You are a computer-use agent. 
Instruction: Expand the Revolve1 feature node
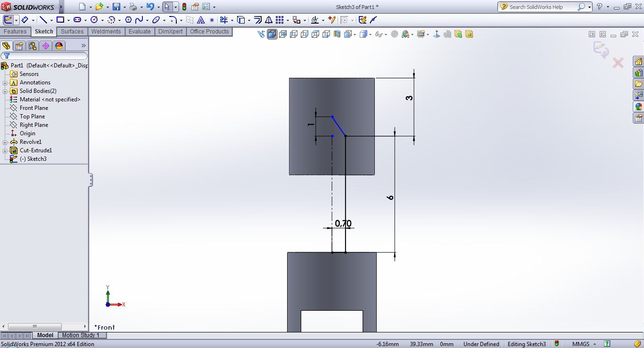point(5,142)
